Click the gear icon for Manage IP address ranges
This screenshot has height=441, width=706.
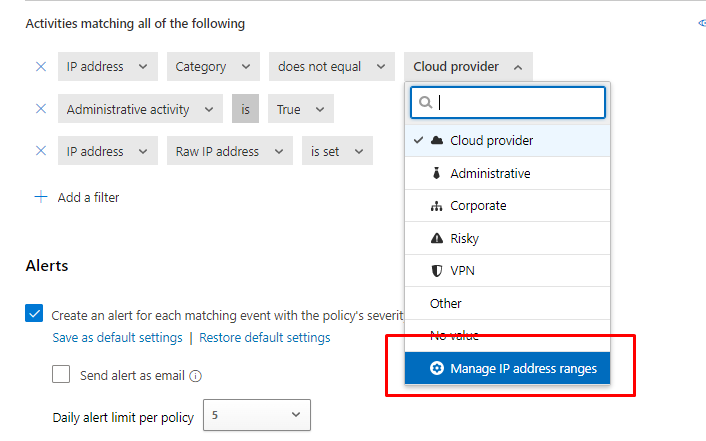tap(436, 369)
